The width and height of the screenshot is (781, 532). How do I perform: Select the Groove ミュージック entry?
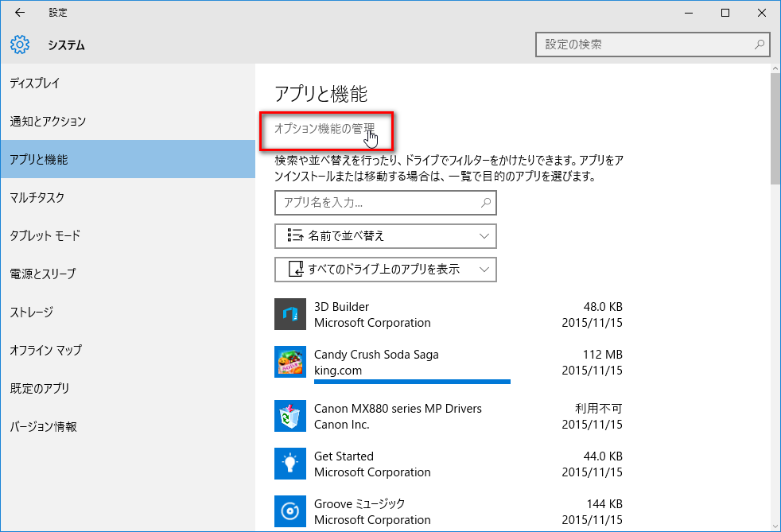click(x=449, y=511)
